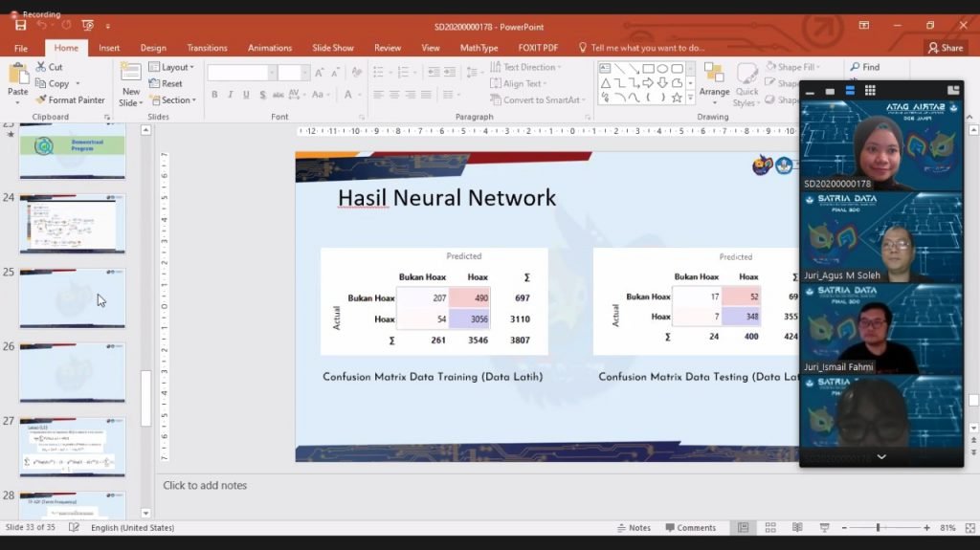Toggle the Notes pane in status bar
Screen dimensions: 980x550
coord(634,527)
